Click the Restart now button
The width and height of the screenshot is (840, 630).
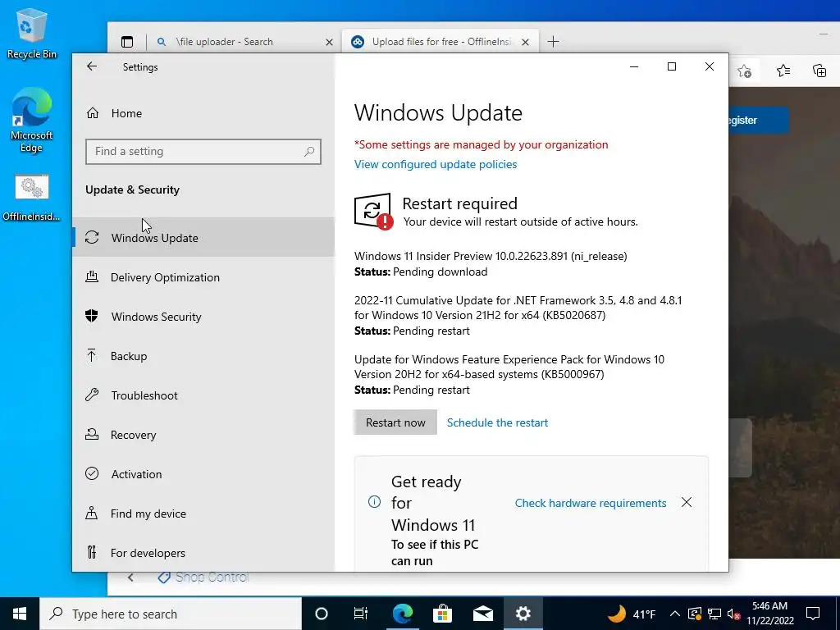(x=395, y=422)
